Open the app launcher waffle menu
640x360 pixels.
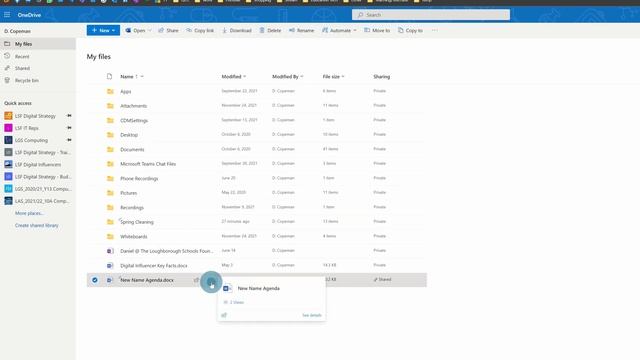click(x=7, y=15)
